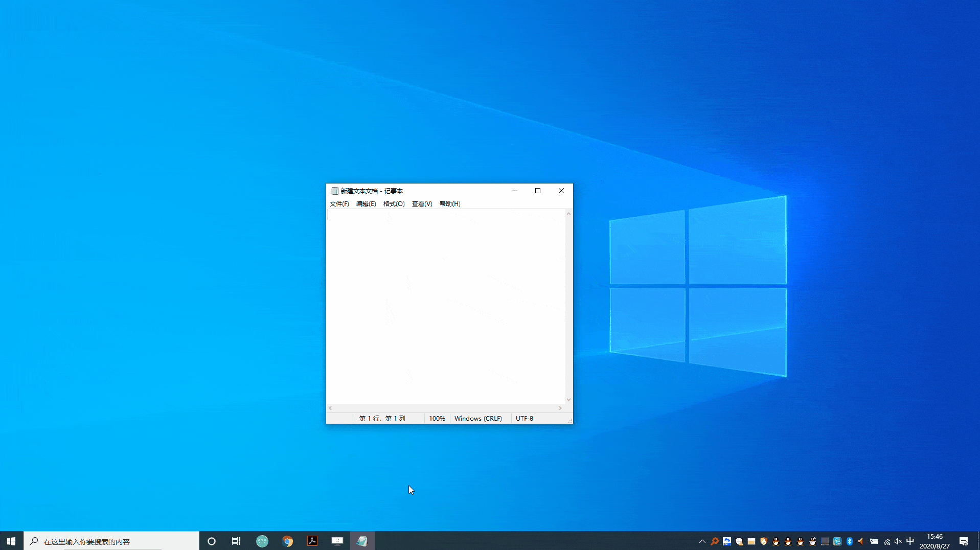
Task: Open the Windows Start menu
Action: [11, 541]
